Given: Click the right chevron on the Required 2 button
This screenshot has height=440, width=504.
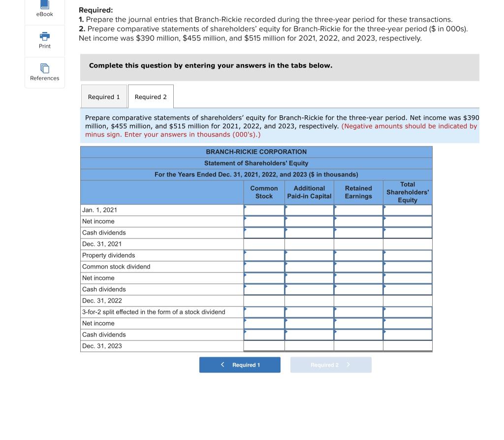Looking at the screenshot, I should pos(347,365).
